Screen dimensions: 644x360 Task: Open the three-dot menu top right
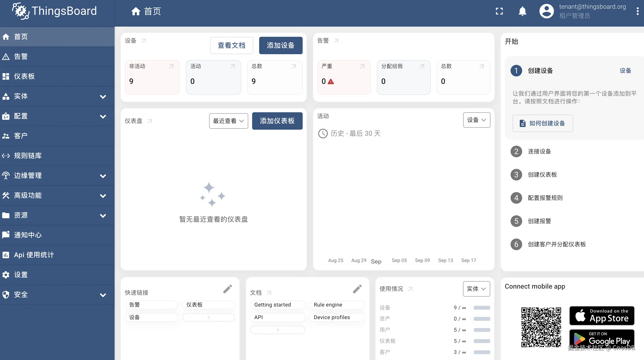click(x=637, y=11)
